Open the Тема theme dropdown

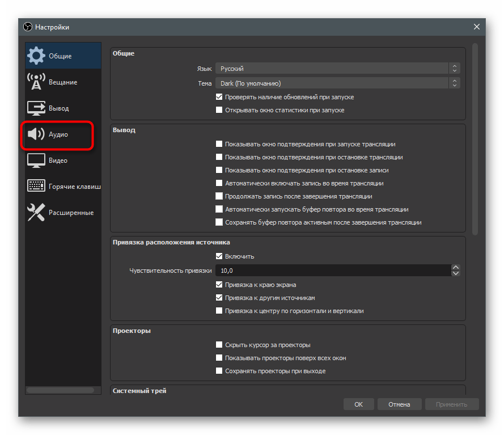coord(337,83)
